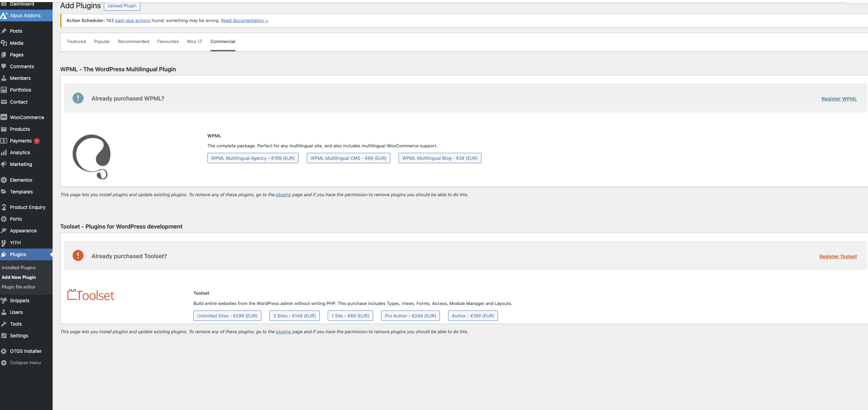Click plugins link below WPML section
This screenshot has height=410, width=868.
pos(283,195)
